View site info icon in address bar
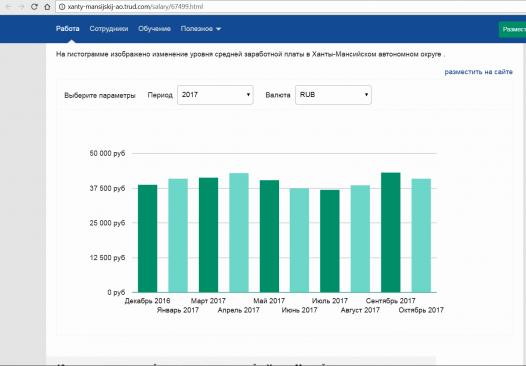 click(62, 7)
